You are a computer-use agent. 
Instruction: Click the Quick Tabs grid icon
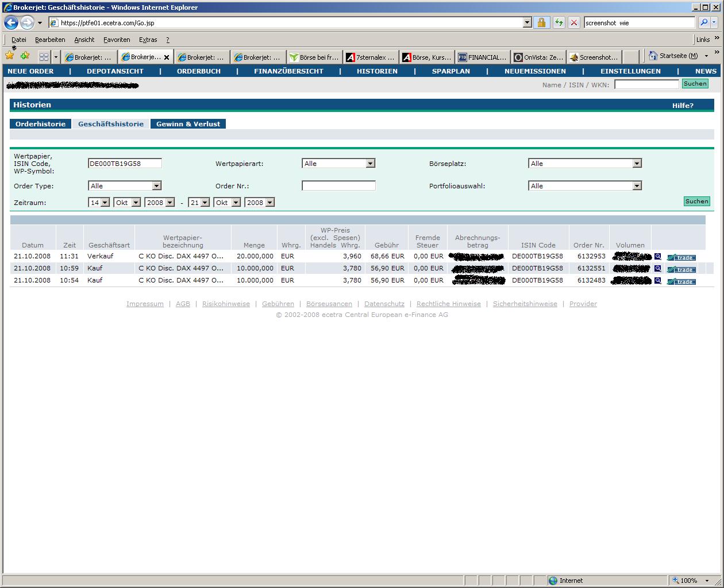[x=44, y=57]
